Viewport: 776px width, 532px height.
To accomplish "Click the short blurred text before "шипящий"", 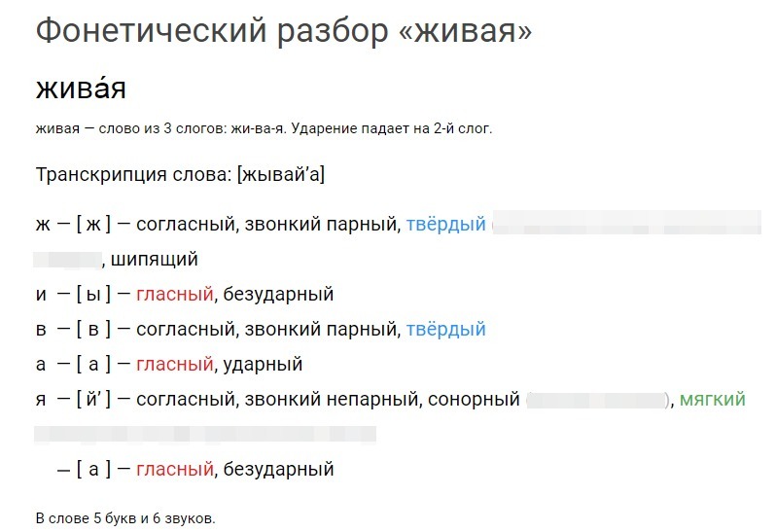I will pos(68,260).
